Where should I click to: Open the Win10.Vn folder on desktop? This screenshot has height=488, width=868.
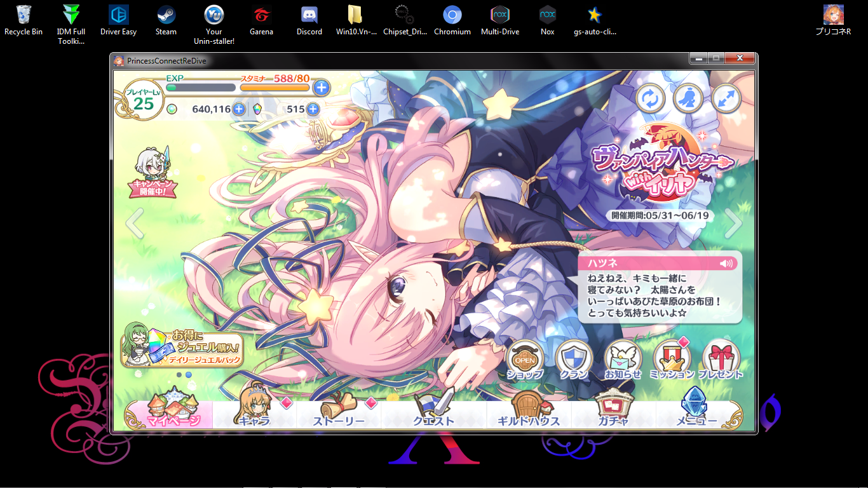tap(356, 20)
